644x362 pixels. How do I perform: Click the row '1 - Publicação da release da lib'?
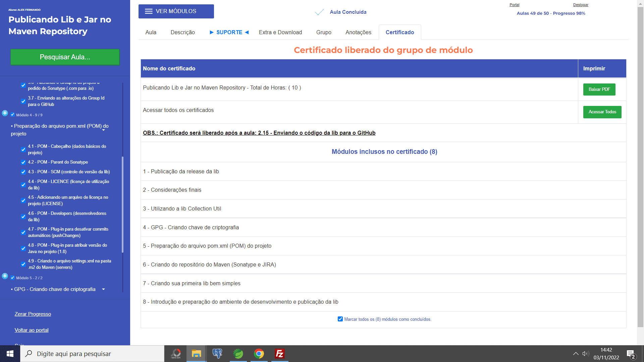tap(383, 172)
